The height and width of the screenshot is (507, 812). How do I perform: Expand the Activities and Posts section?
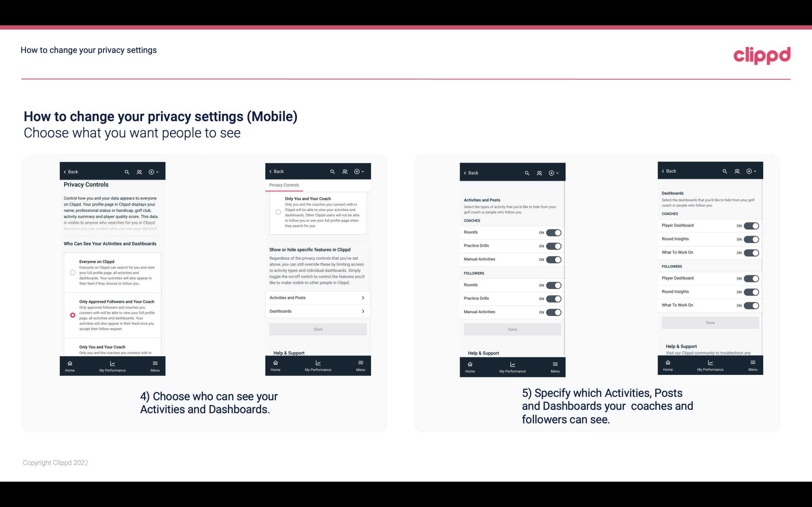point(317,297)
